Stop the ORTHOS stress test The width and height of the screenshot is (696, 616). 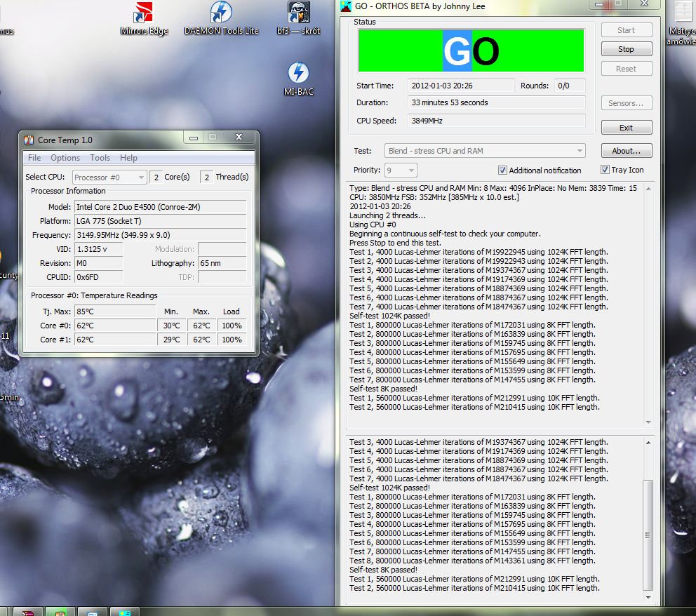click(x=627, y=49)
